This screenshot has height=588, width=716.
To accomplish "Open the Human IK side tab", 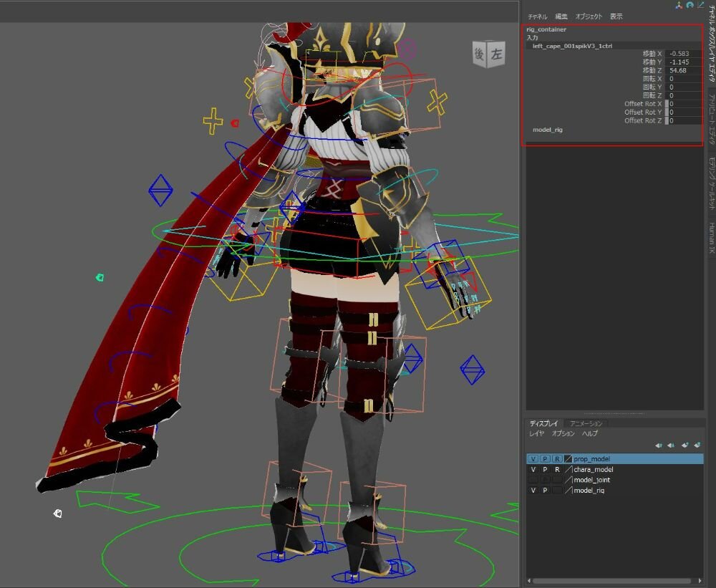I will 711,237.
